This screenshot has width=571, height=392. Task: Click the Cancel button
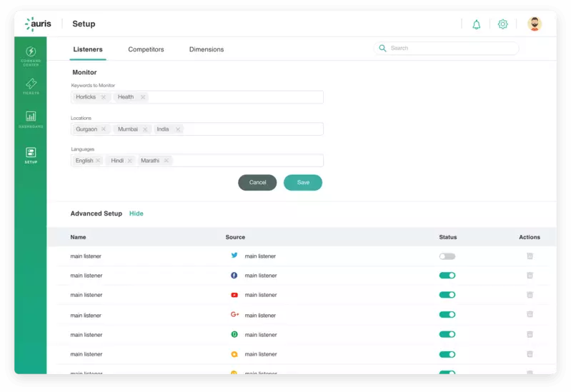point(257,182)
